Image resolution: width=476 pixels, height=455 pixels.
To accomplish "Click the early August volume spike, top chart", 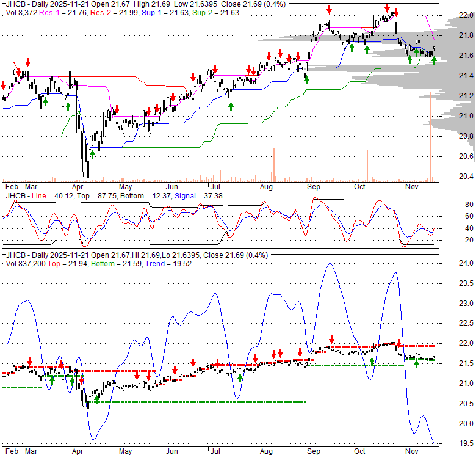I will click(x=274, y=165).
